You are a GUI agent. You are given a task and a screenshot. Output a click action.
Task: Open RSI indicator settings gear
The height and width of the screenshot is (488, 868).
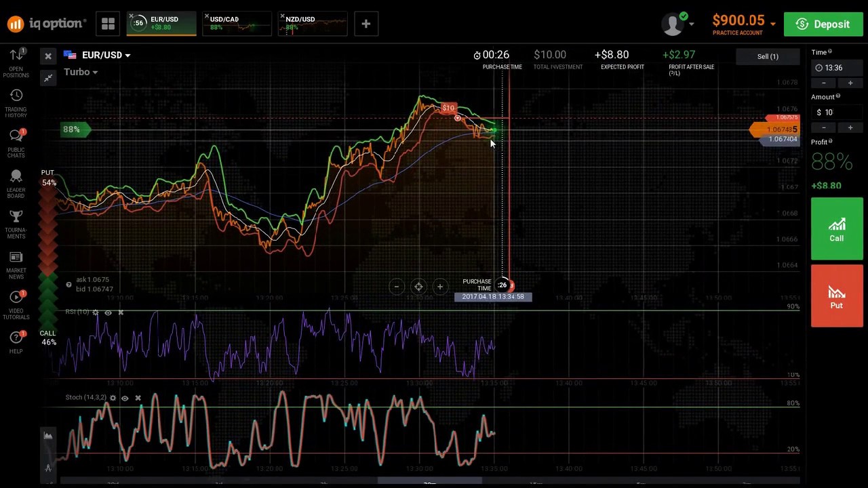pyautogui.click(x=96, y=312)
